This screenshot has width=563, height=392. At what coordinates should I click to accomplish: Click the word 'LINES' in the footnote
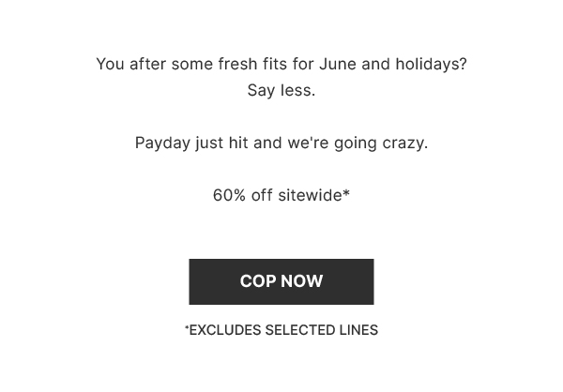click(x=358, y=330)
